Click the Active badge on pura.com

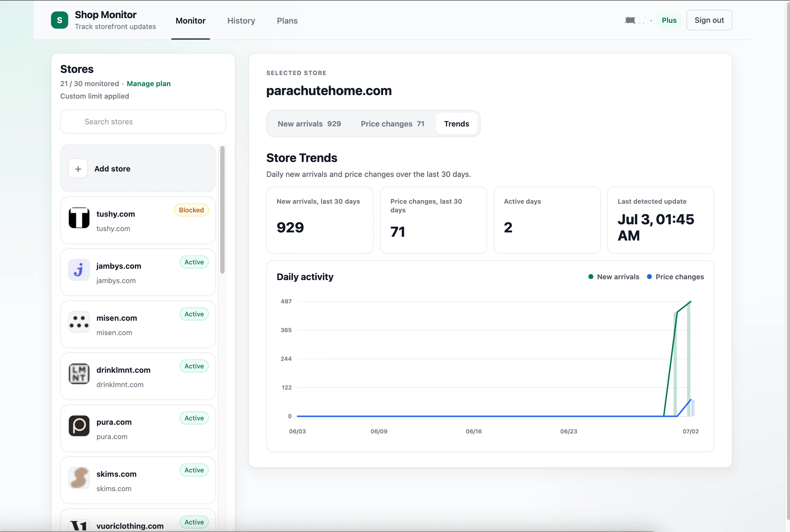194,417
